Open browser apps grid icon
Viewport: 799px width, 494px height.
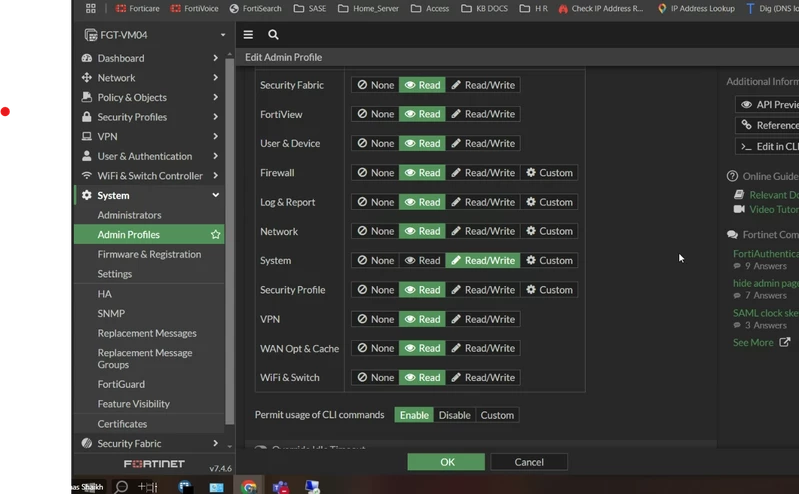click(x=91, y=8)
